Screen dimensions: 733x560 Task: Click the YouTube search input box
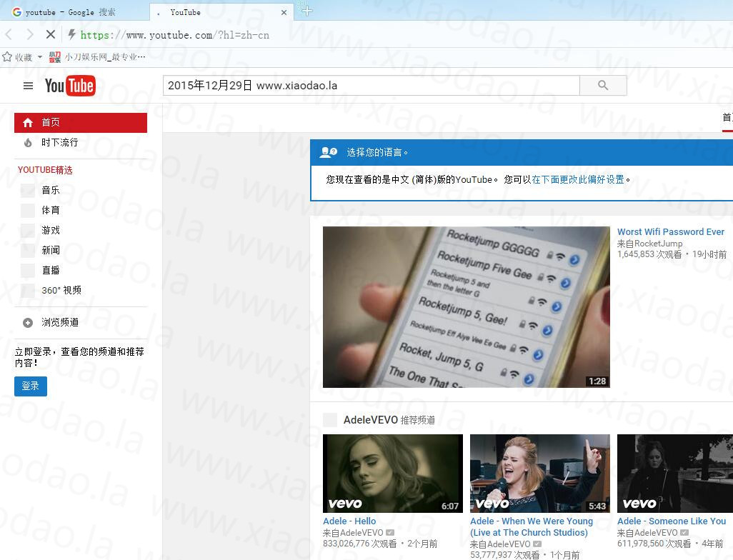(x=372, y=86)
